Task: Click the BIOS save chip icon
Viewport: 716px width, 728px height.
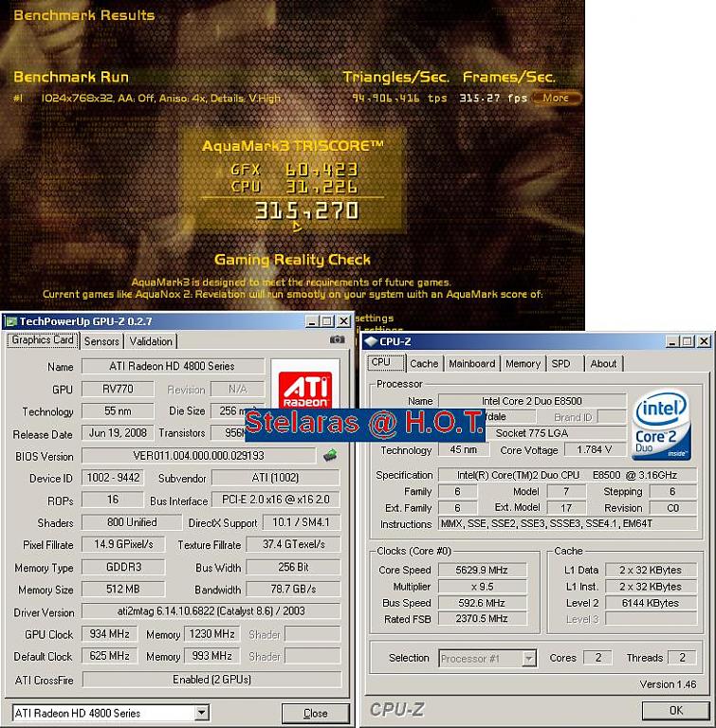Action: point(330,455)
